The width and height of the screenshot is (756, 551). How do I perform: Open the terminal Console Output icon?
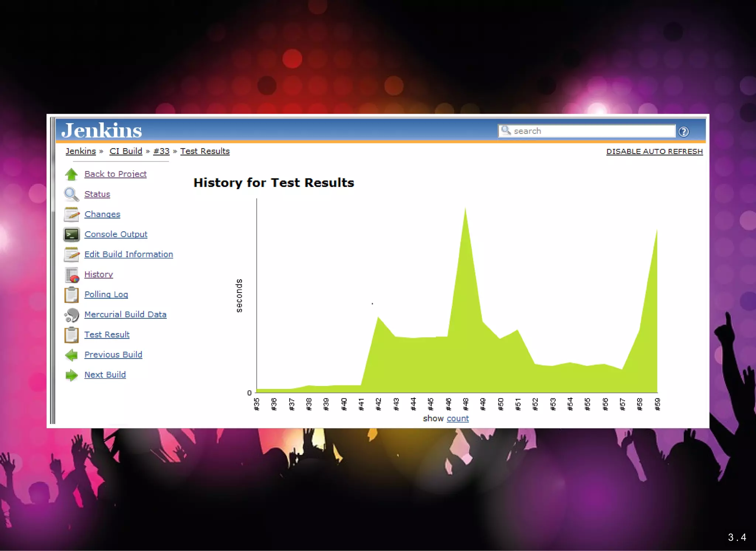point(71,235)
